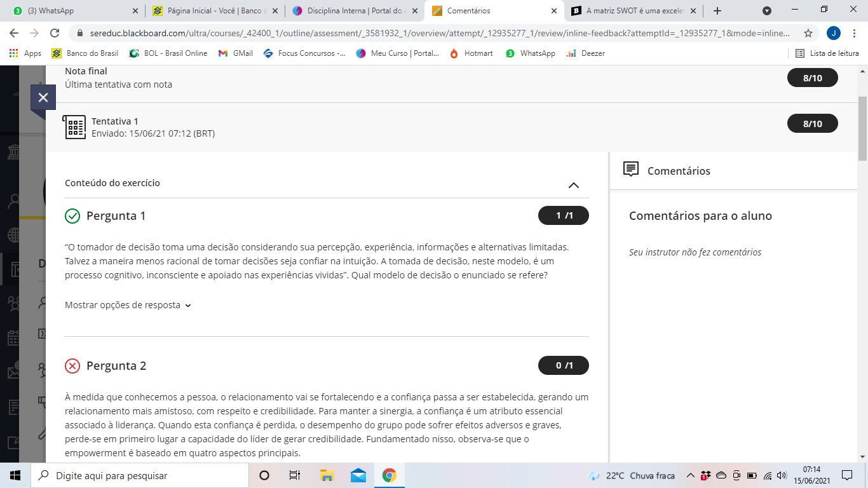This screenshot has width=868, height=488.
Task: Click the Tentativa 1 attempt icon
Action: tap(75, 127)
